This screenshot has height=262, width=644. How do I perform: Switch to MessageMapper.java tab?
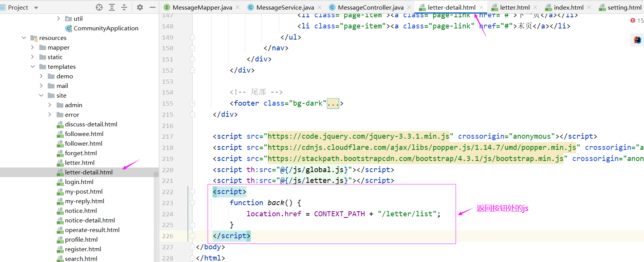(x=202, y=7)
